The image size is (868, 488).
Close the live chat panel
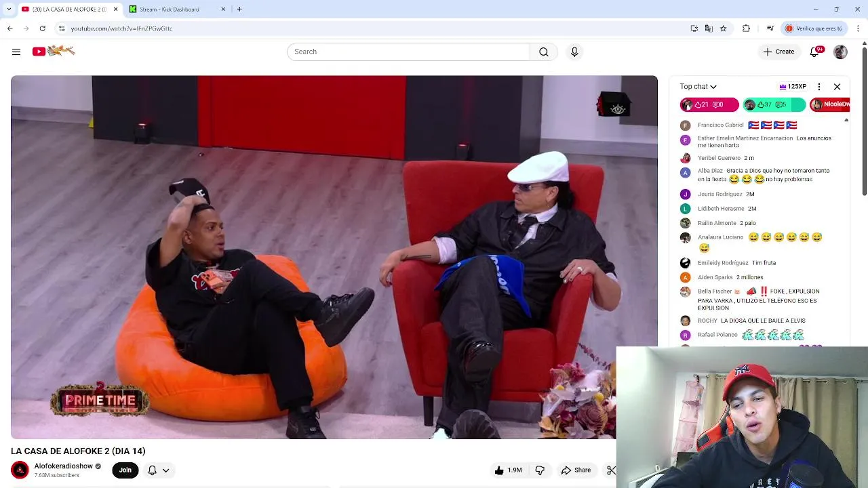point(837,87)
